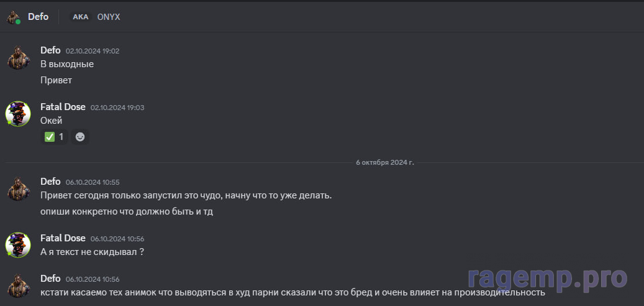Screen dimensions: 644x306
Task: Click the ragemp.pro watermark
Action: pyautogui.click(x=547, y=277)
